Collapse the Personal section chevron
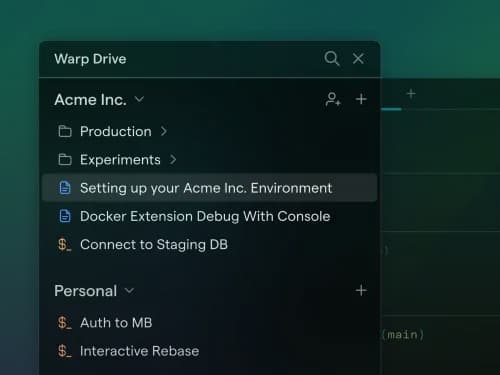500x375 pixels. tap(129, 291)
